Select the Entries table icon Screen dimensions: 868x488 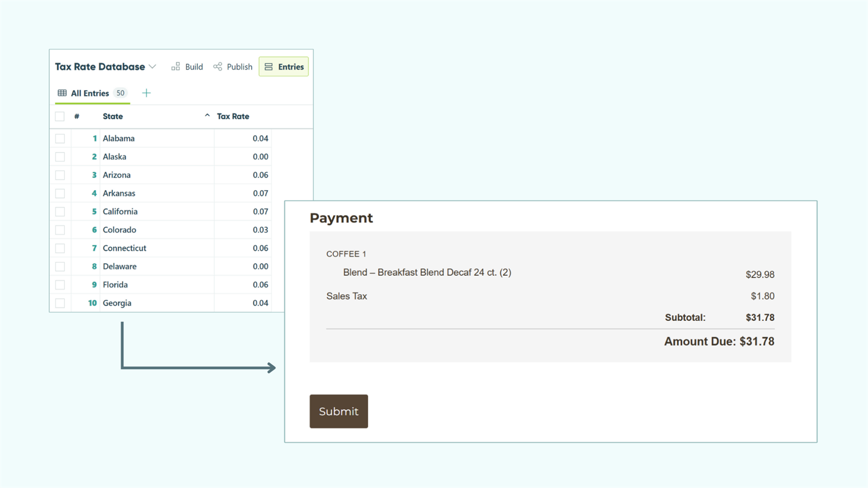coord(269,66)
